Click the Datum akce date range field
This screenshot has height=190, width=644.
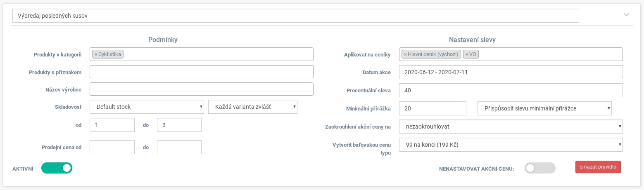(x=511, y=72)
